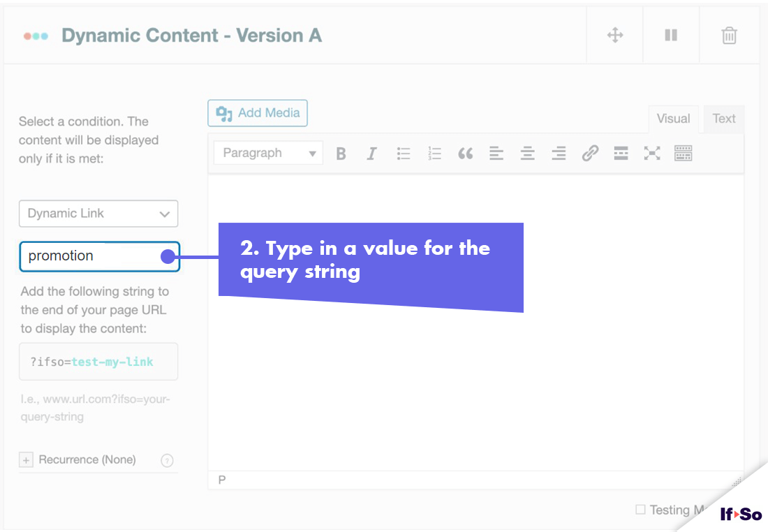
Task: Toggle the bulleted list in the editor
Action: tap(404, 153)
